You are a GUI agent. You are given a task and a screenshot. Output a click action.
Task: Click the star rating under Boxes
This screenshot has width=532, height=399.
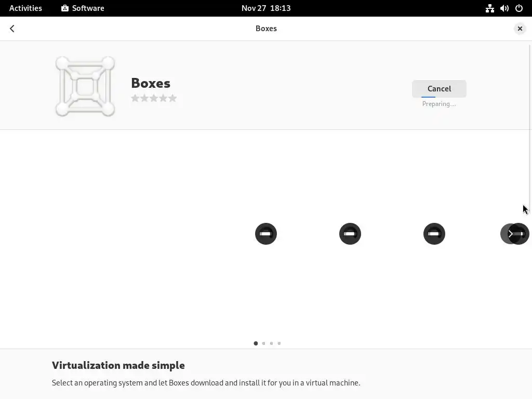click(154, 98)
